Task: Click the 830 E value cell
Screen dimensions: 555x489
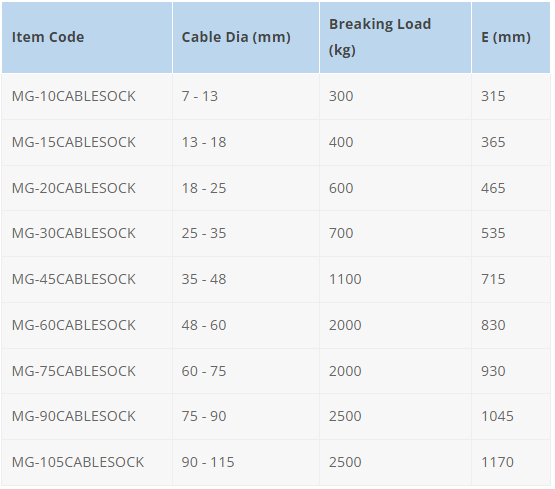Action: click(511, 326)
